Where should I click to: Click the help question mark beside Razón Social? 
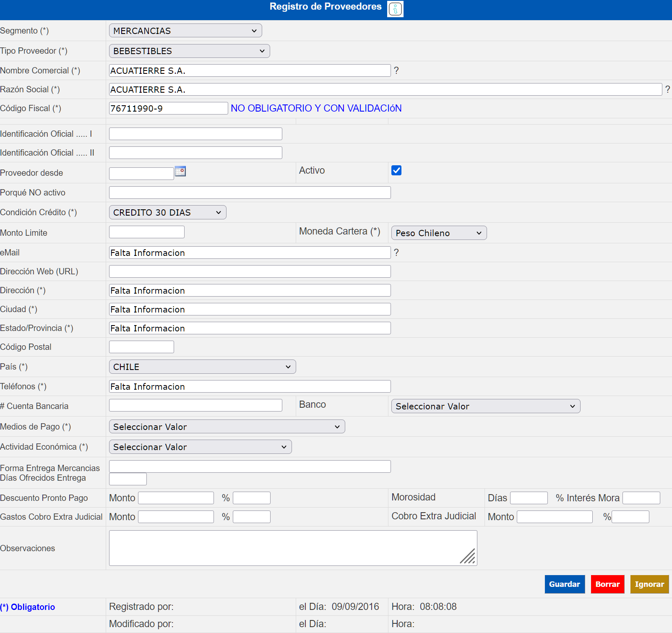[x=667, y=89]
